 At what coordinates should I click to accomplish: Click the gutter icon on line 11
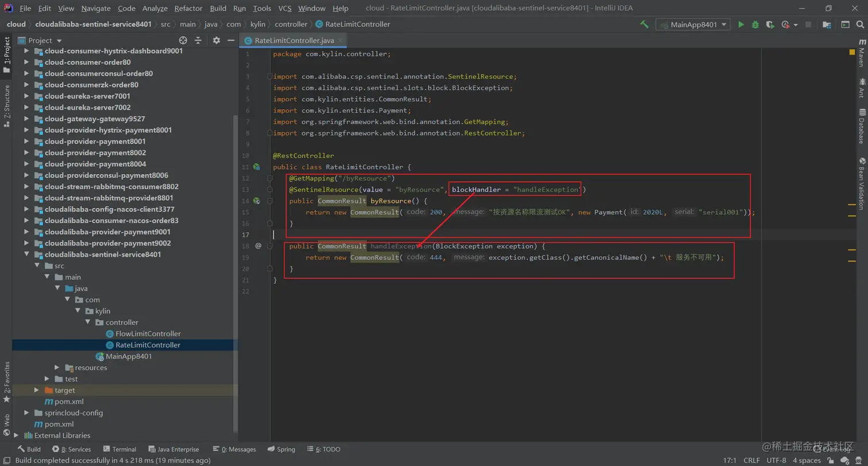pyautogui.click(x=257, y=167)
